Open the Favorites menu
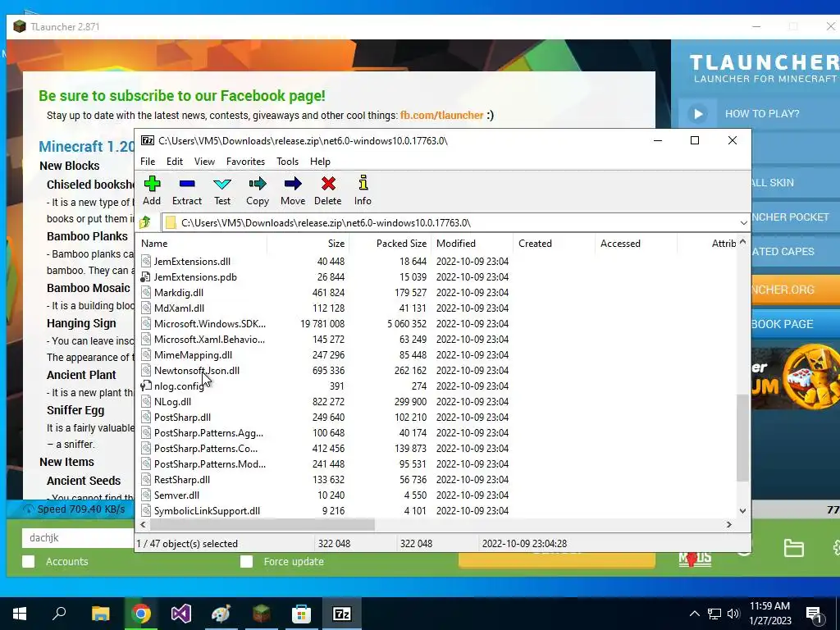 tap(245, 162)
